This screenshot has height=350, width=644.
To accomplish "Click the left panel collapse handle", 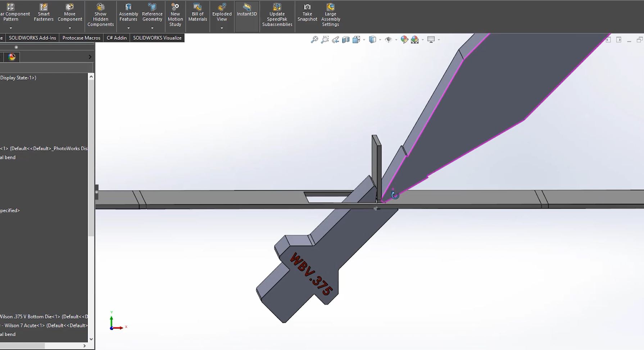I will [96, 192].
